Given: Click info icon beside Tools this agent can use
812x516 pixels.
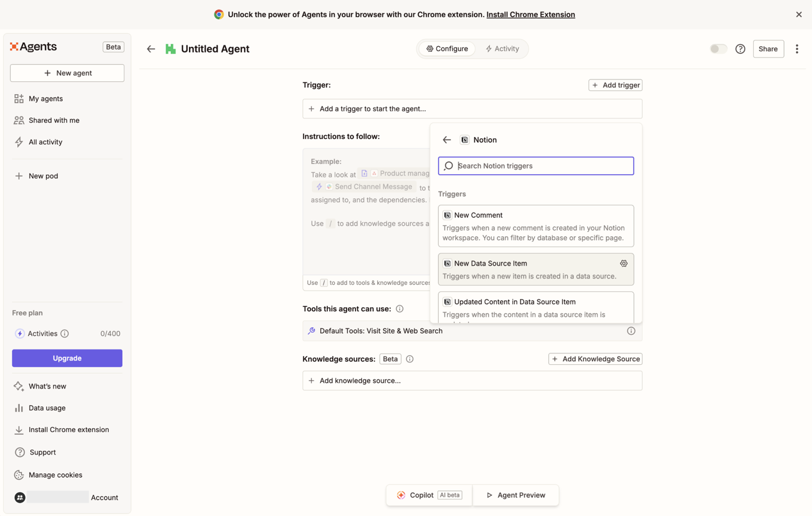Looking at the screenshot, I should (x=400, y=309).
